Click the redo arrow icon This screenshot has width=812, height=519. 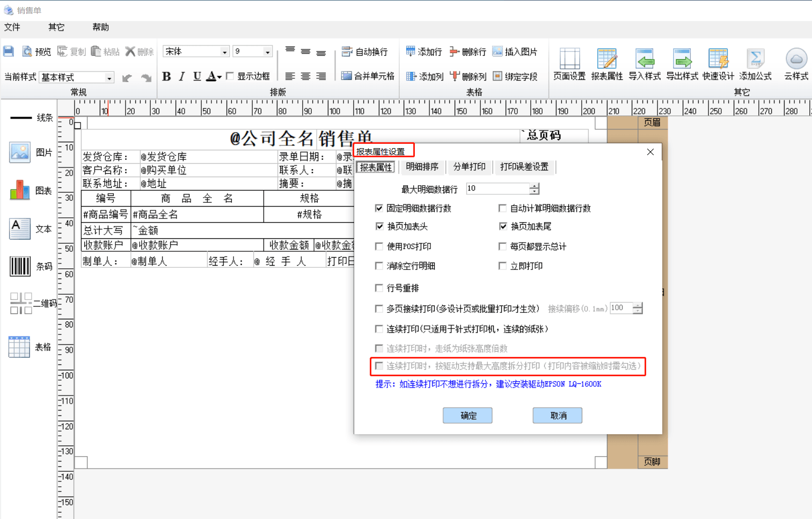click(146, 78)
